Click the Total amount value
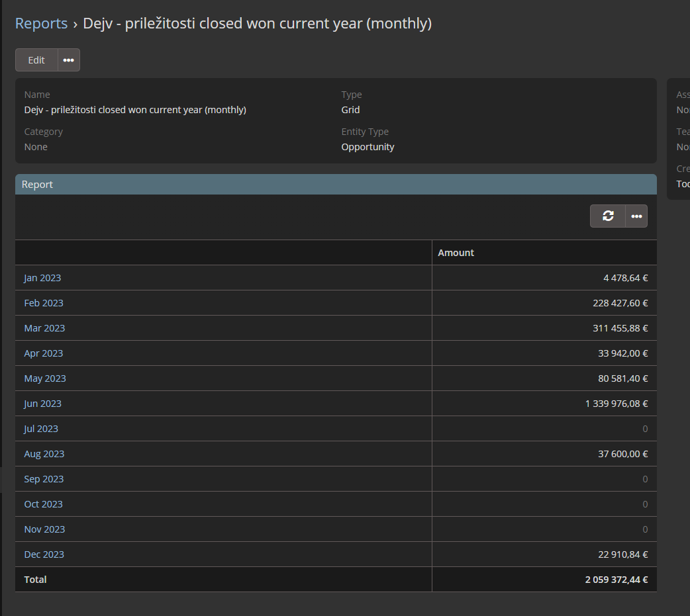 coord(616,580)
